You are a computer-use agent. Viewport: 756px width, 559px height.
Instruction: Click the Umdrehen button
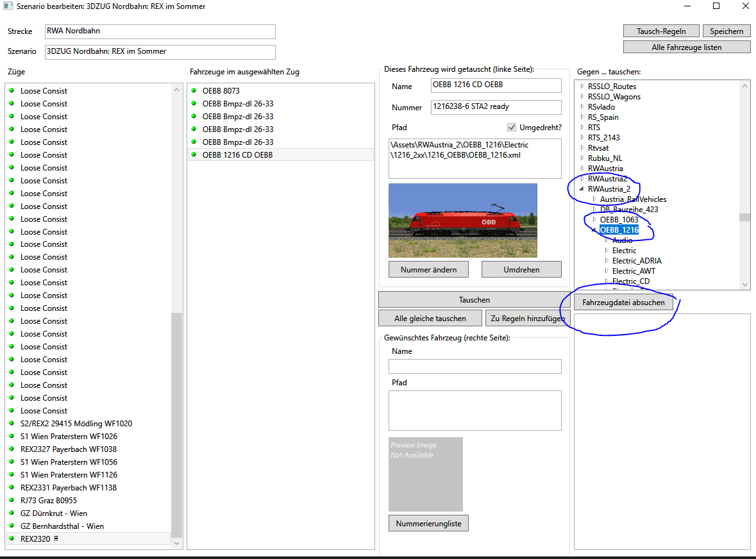tap(521, 269)
